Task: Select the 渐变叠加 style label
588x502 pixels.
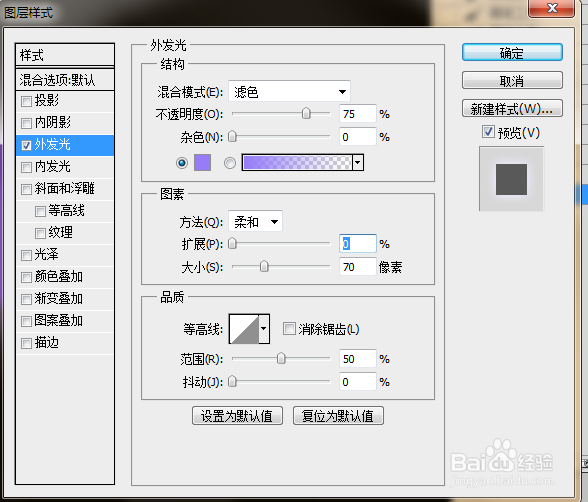Action: [58, 299]
